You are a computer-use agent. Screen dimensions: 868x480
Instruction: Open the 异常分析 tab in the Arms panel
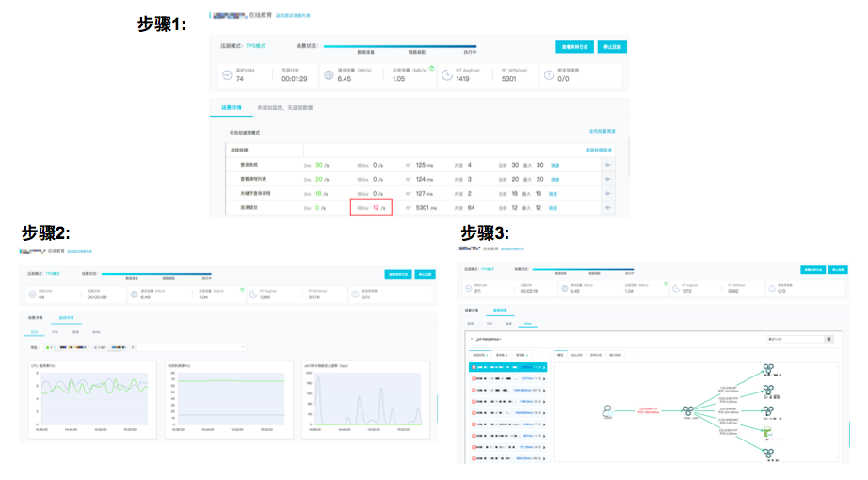click(596, 354)
